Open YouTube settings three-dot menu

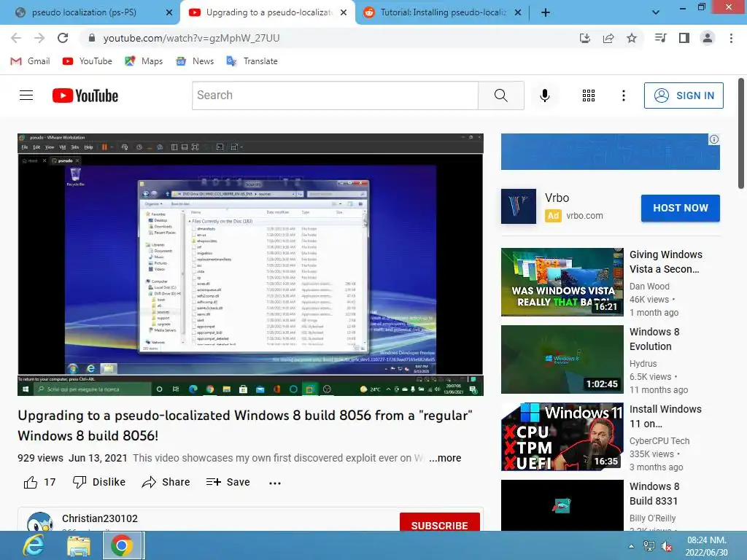(x=623, y=96)
